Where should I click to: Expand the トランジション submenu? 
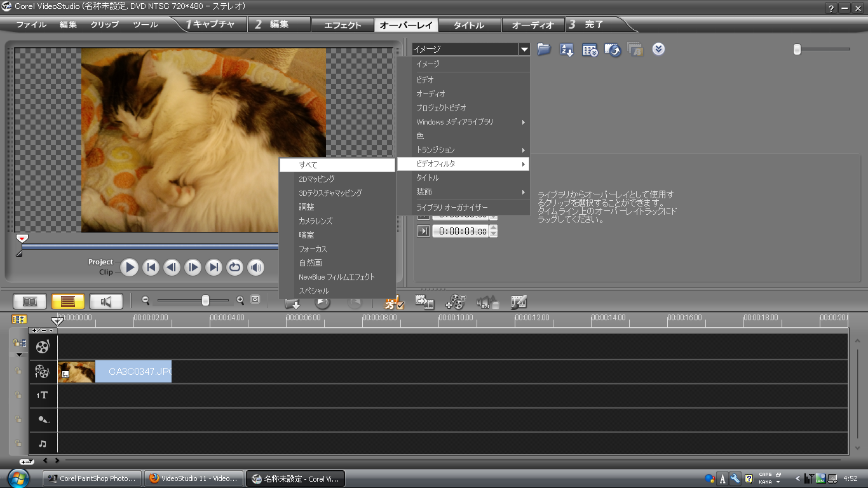pos(464,150)
